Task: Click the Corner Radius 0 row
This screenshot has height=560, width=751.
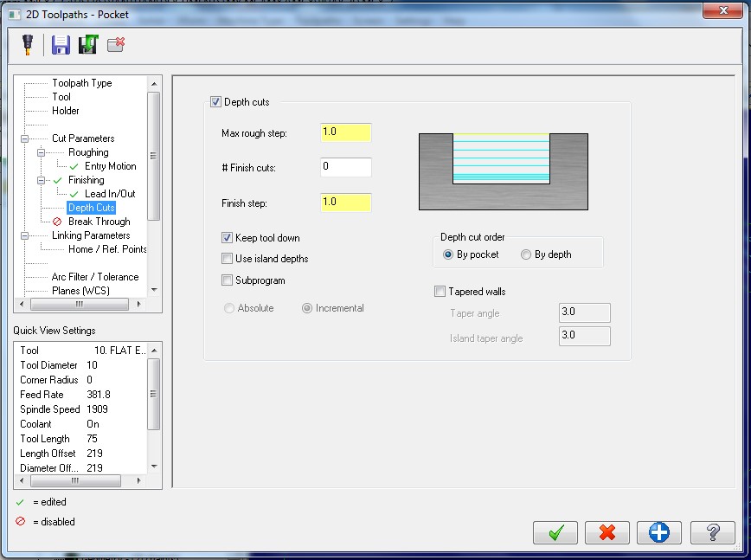Action: 82,380
